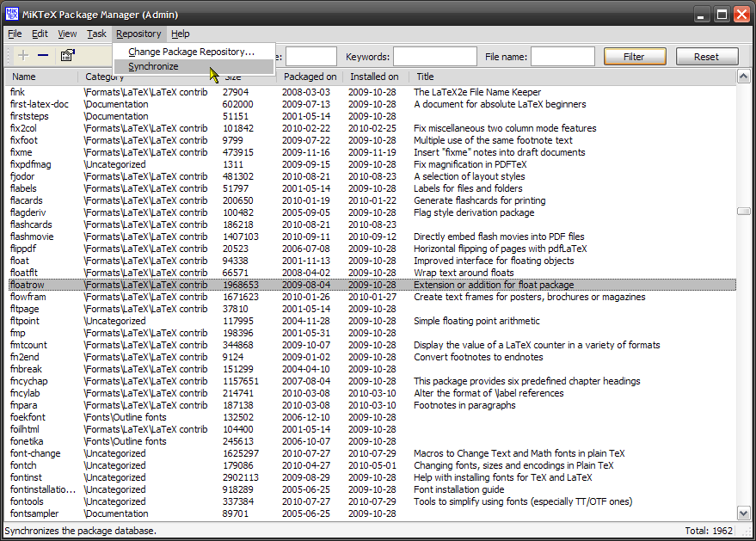Image resolution: width=756 pixels, height=541 pixels.
Task: Click the highlighted floatrow package row
Action: (x=372, y=285)
